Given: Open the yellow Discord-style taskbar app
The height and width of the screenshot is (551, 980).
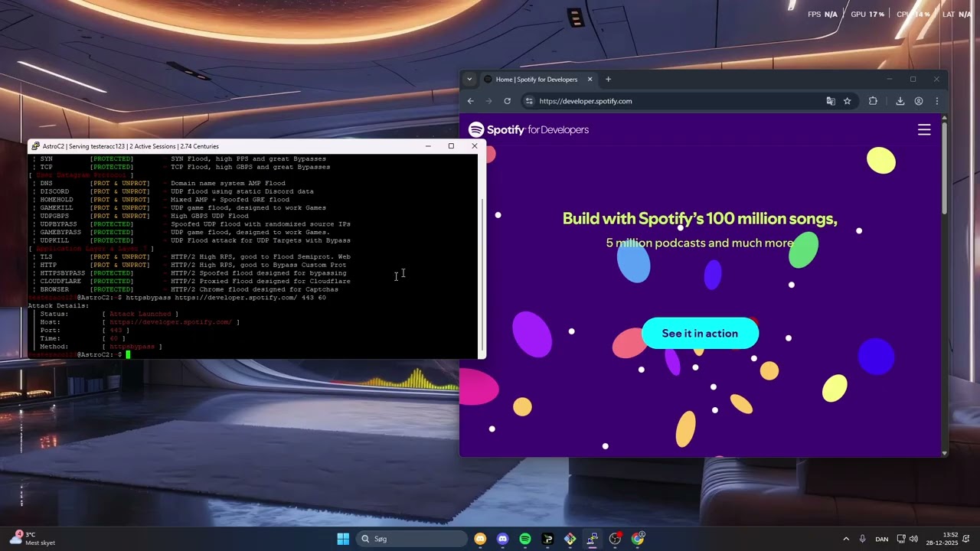Looking at the screenshot, I should (480, 539).
